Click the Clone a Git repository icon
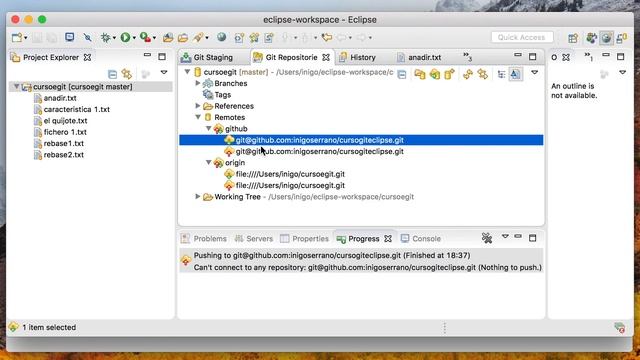Viewport: 640px width, 360px height. coord(435,74)
